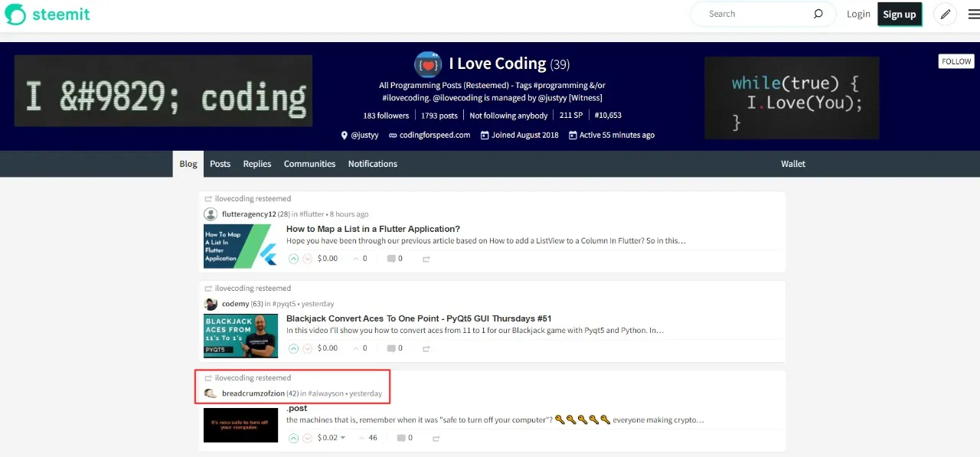Click the 211 SP stat
Image resolution: width=980 pixels, height=457 pixels.
point(571,116)
